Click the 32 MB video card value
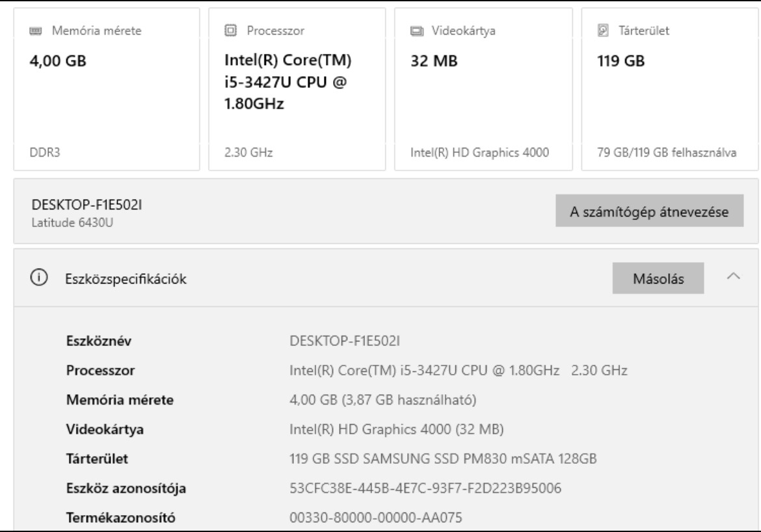Screen dimensions: 761x532 tap(431, 62)
